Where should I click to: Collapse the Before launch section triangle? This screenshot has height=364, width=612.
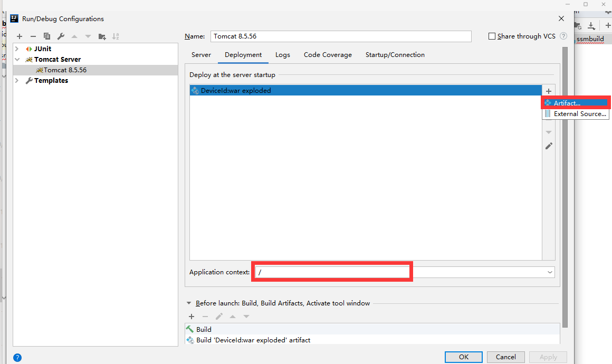click(x=189, y=303)
